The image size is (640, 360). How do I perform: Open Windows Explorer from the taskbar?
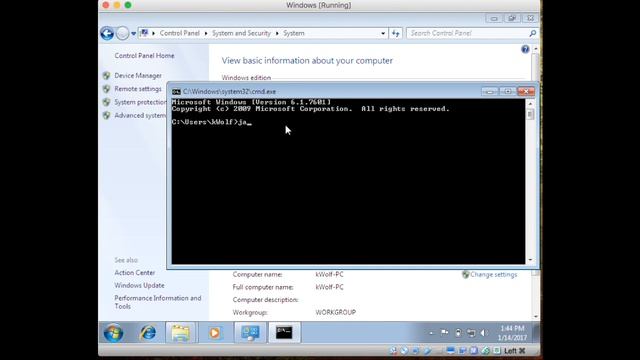point(180,333)
